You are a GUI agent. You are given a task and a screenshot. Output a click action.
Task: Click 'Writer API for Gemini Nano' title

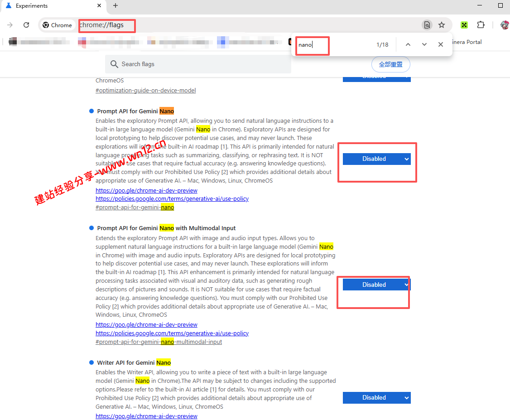coord(134,362)
